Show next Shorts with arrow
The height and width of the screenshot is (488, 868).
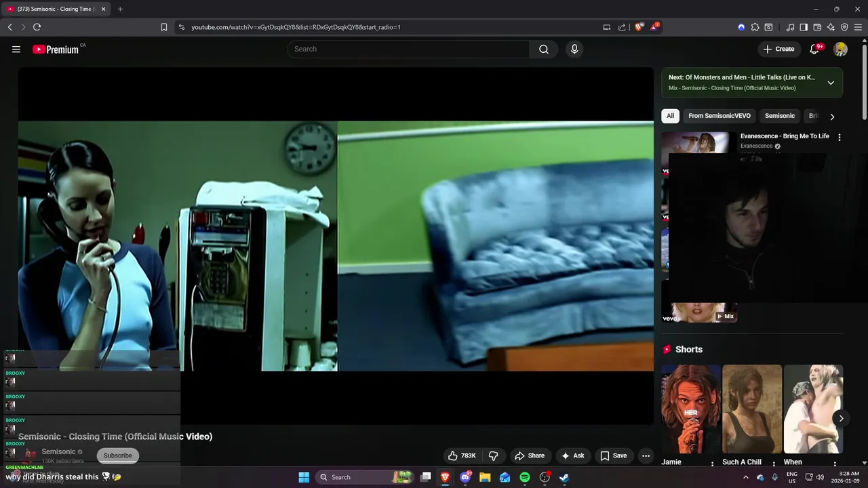click(x=841, y=418)
